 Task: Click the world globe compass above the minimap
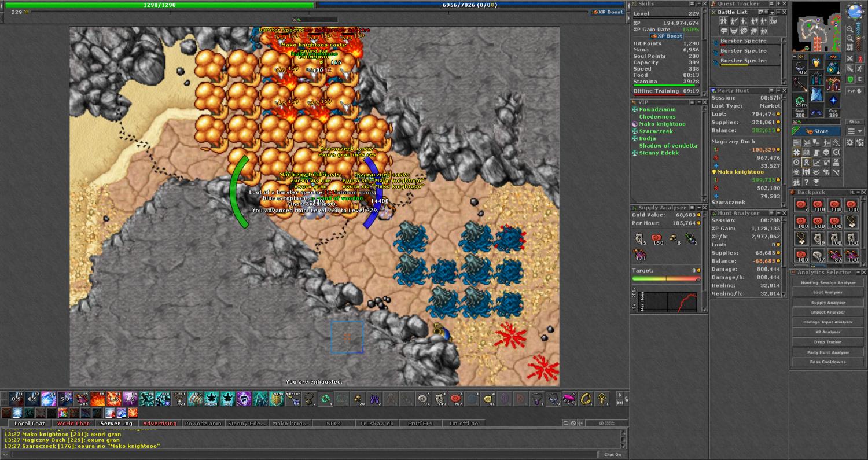[855, 10]
